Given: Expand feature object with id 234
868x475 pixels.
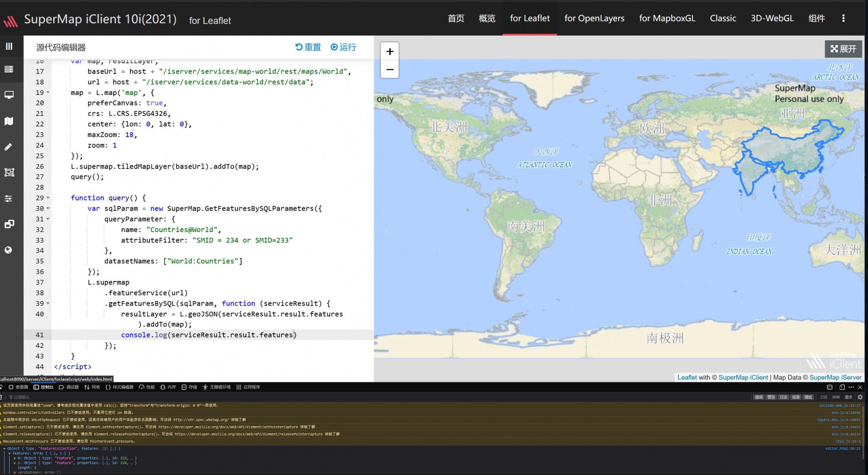Looking at the screenshot, I should (15, 463).
